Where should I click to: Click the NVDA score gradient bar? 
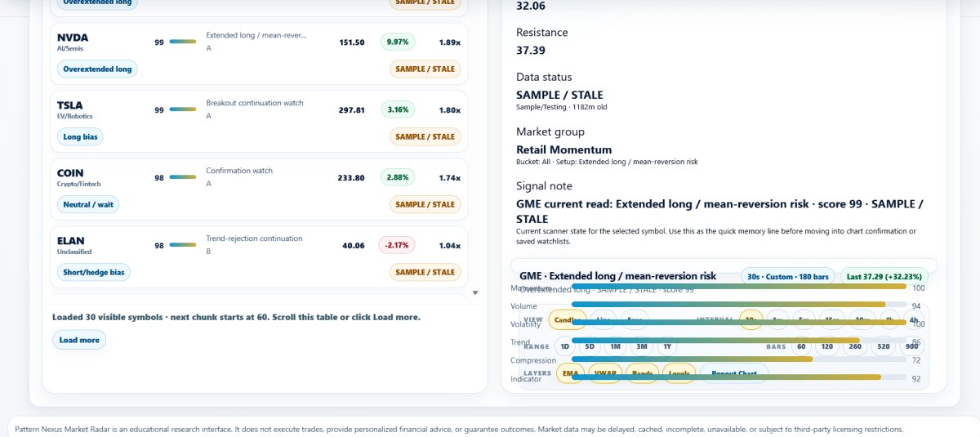(x=182, y=42)
